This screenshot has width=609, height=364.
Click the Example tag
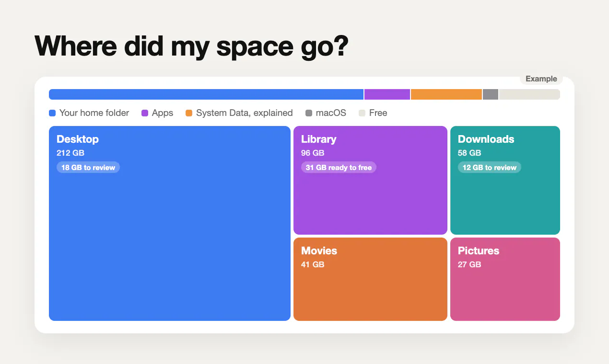541,79
